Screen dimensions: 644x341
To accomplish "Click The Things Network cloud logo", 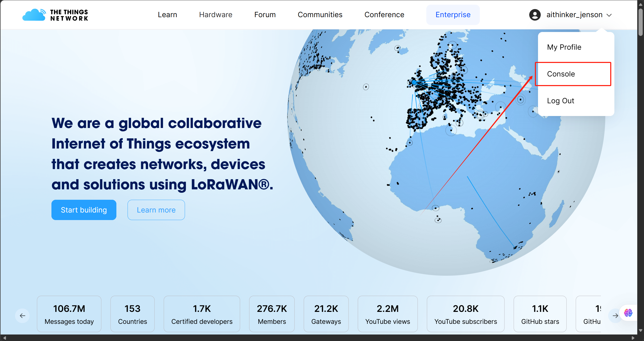I will [34, 15].
